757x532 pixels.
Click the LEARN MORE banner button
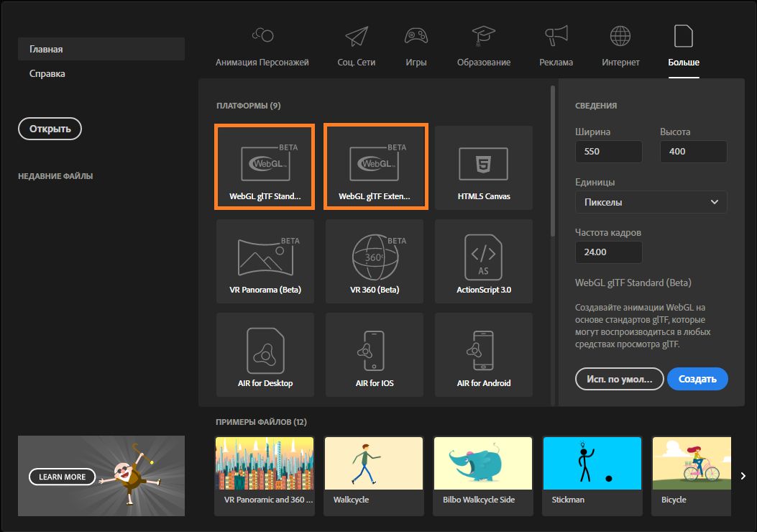coord(63,477)
